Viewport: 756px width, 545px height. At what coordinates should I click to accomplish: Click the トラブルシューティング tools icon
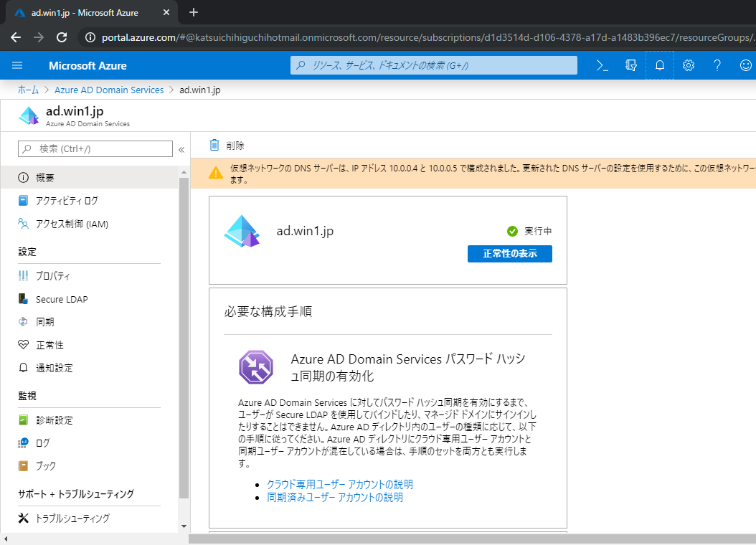click(x=23, y=518)
